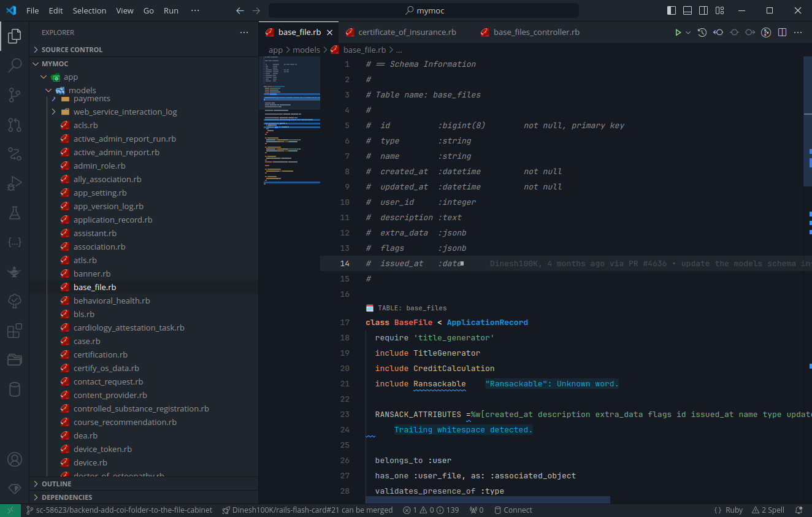
Task: Click the 2 Spell status item
Action: (768, 510)
